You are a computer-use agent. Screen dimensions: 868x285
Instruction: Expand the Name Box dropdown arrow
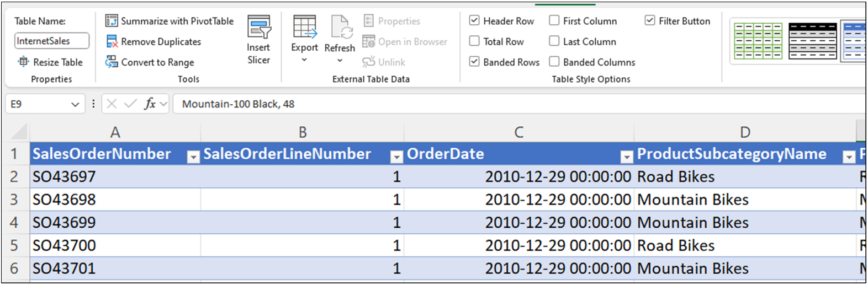point(75,104)
